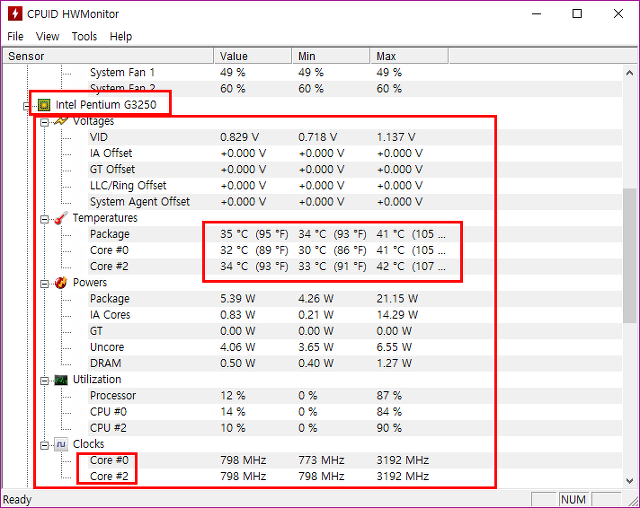
Task: Click the Package power max 21.15 W
Action: coord(397,299)
